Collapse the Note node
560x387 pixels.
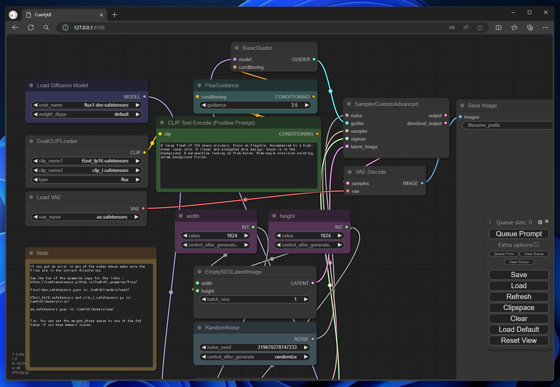(x=31, y=253)
